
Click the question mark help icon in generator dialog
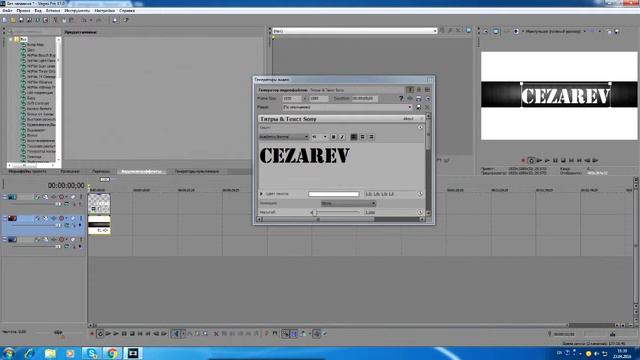(401, 98)
